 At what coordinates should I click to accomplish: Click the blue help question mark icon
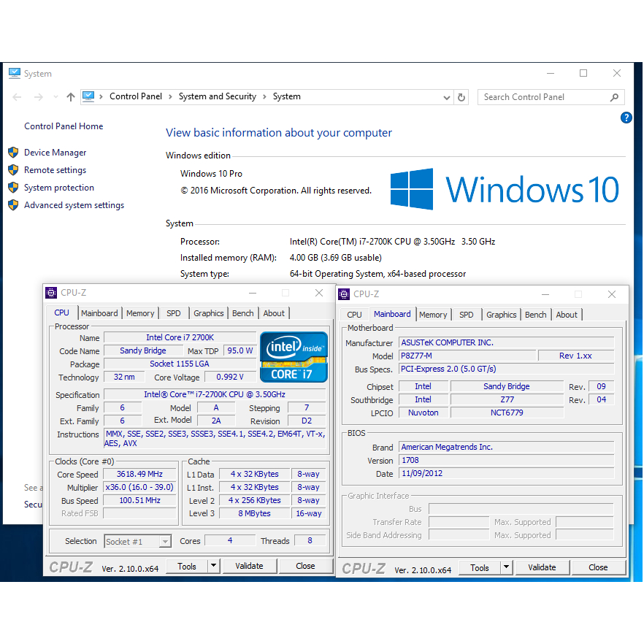(626, 118)
